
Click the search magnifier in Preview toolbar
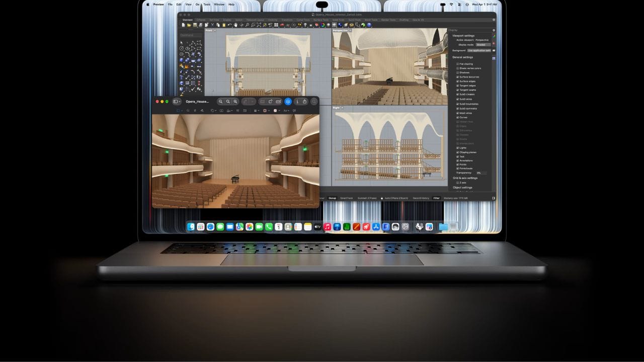click(x=314, y=102)
